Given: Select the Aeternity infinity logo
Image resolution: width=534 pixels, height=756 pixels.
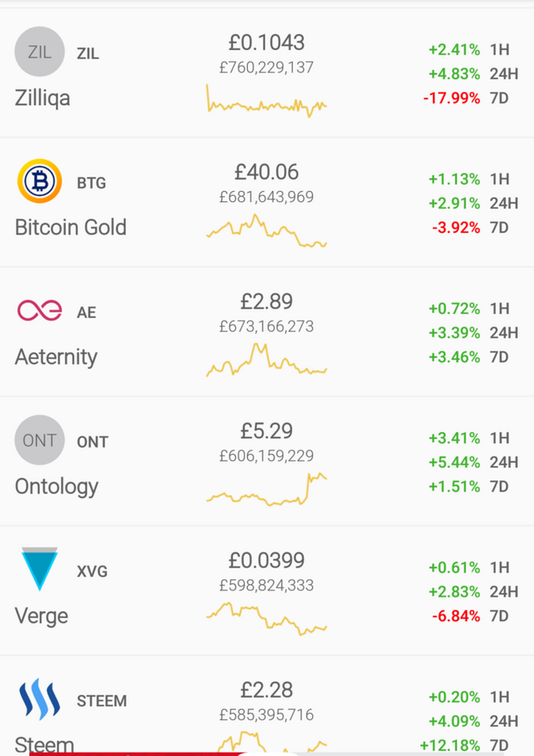Looking at the screenshot, I should (x=39, y=310).
